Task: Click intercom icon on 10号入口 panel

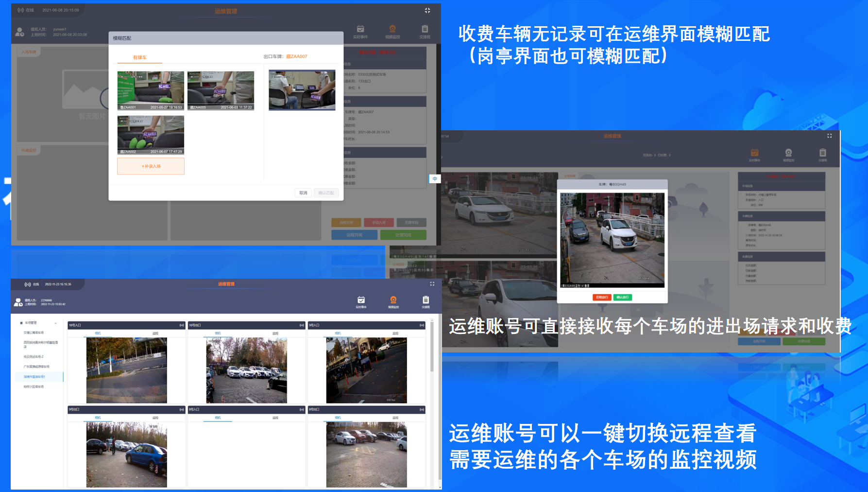Action: click(182, 325)
